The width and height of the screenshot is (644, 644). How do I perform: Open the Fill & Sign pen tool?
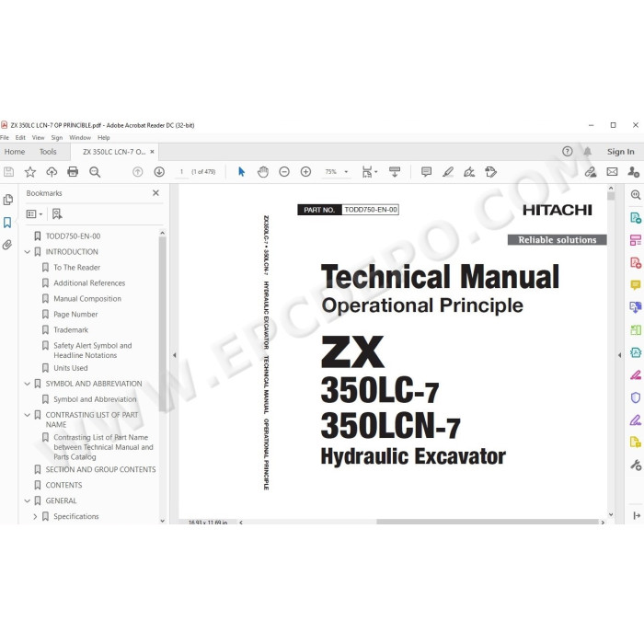coord(469,172)
